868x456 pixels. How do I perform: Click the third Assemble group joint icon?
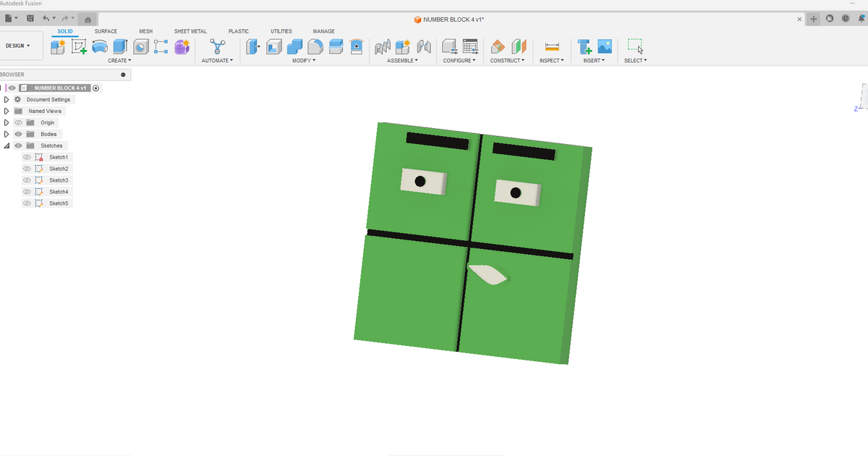tap(423, 47)
